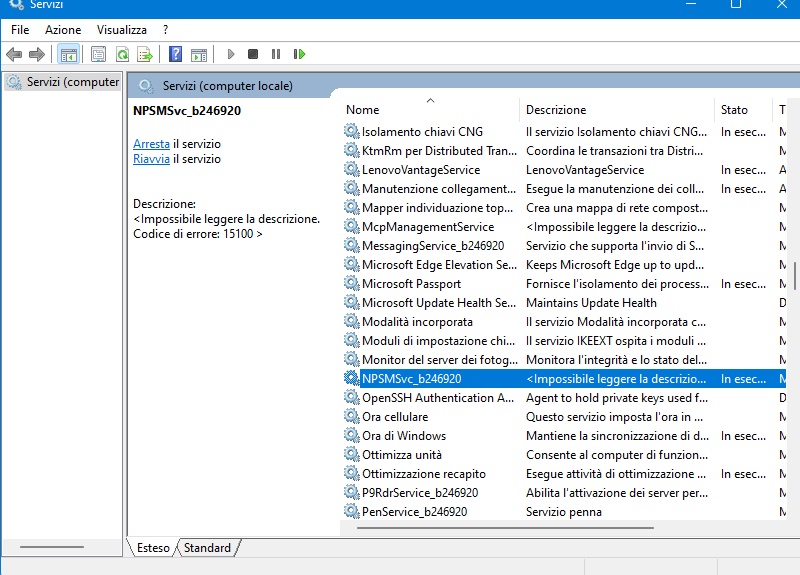Viewport: 800px width, 575px height.
Task: Click gear icon of Modalità incorporata
Action: pos(352,321)
